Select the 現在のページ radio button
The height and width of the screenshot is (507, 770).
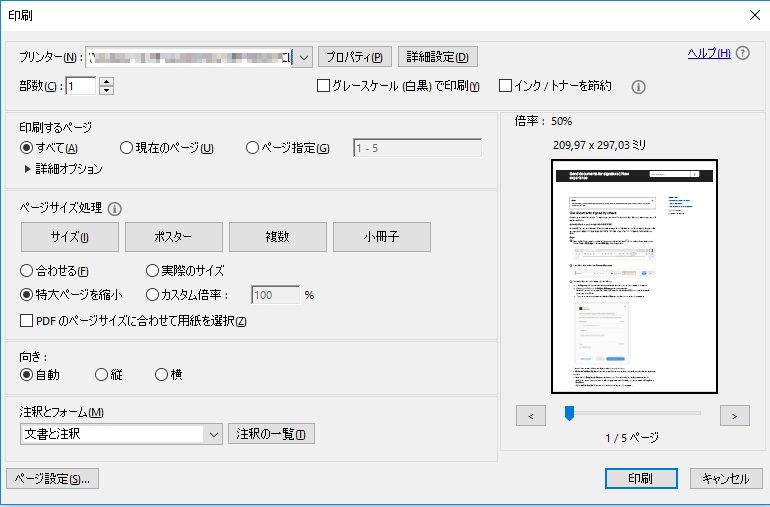pyautogui.click(x=126, y=147)
